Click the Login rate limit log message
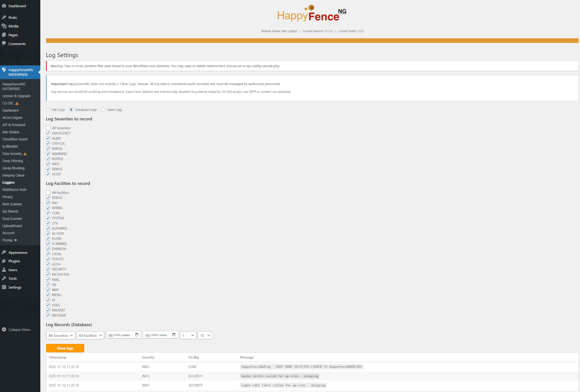 (x=283, y=385)
